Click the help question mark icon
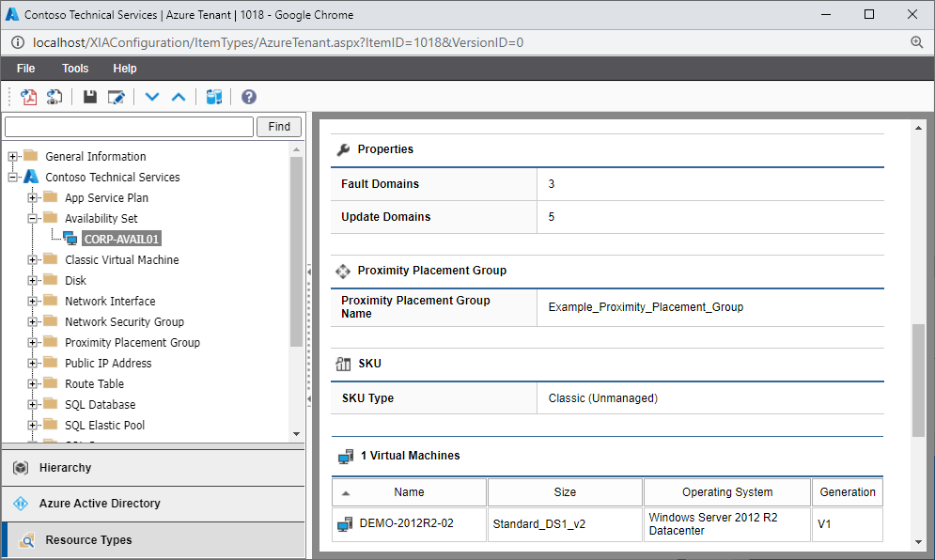 click(x=249, y=97)
